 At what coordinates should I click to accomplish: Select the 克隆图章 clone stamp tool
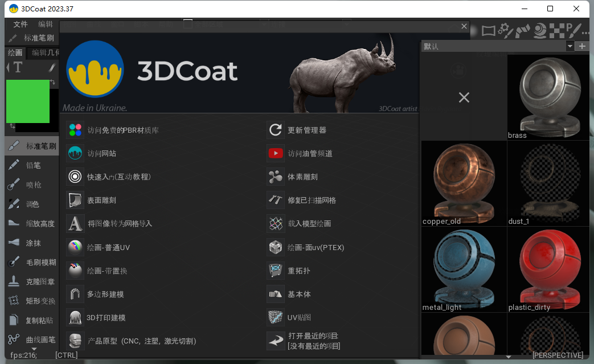coord(32,281)
